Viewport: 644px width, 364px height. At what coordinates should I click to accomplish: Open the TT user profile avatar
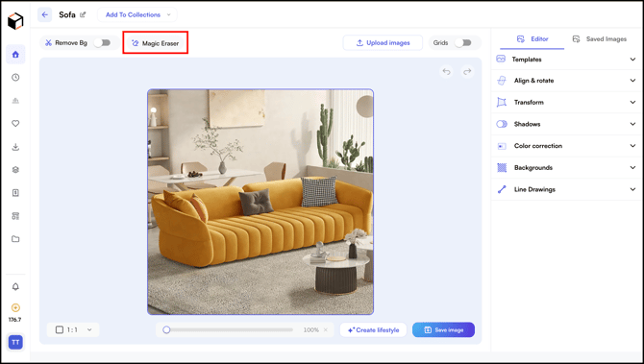[x=15, y=342]
